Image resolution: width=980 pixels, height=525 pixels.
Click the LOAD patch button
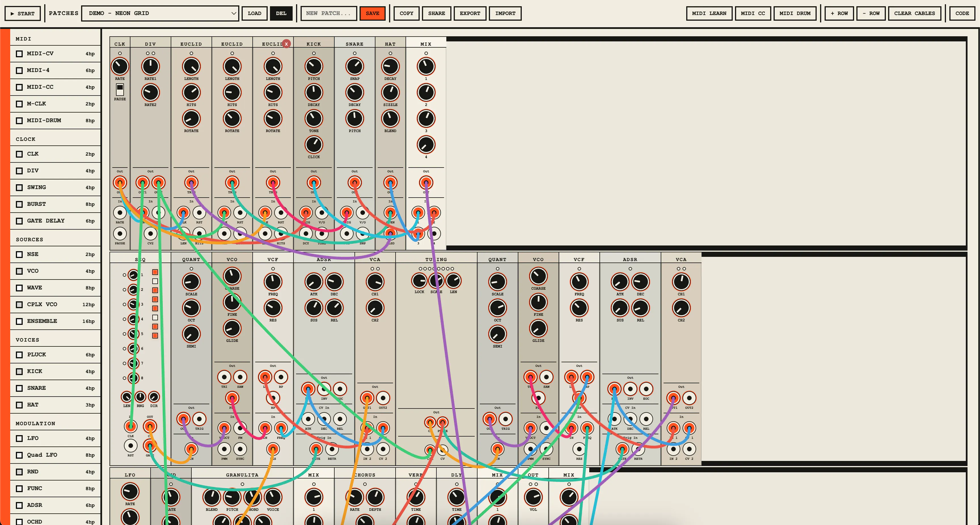point(255,13)
